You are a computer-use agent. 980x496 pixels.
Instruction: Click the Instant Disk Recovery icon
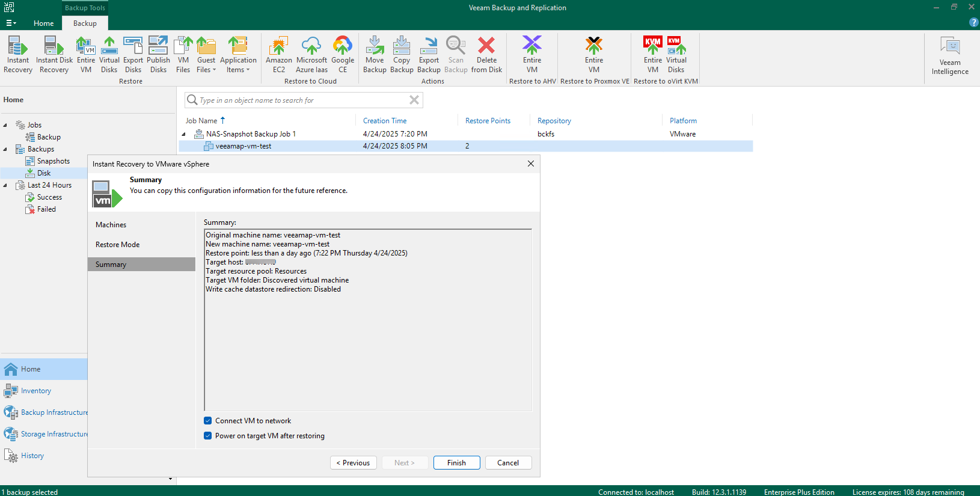(x=54, y=55)
